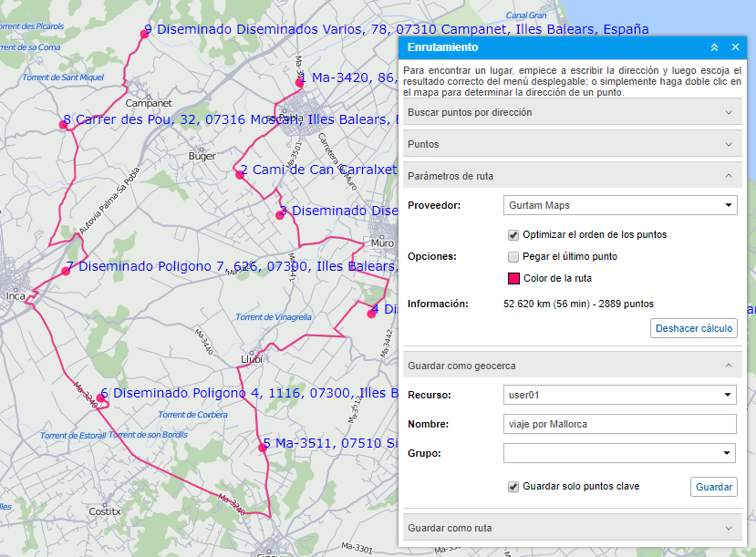The width and height of the screenshot is (756, 557).
Task: Click the Guardar button
Action: pyautogui.click(x=713, y=487)
